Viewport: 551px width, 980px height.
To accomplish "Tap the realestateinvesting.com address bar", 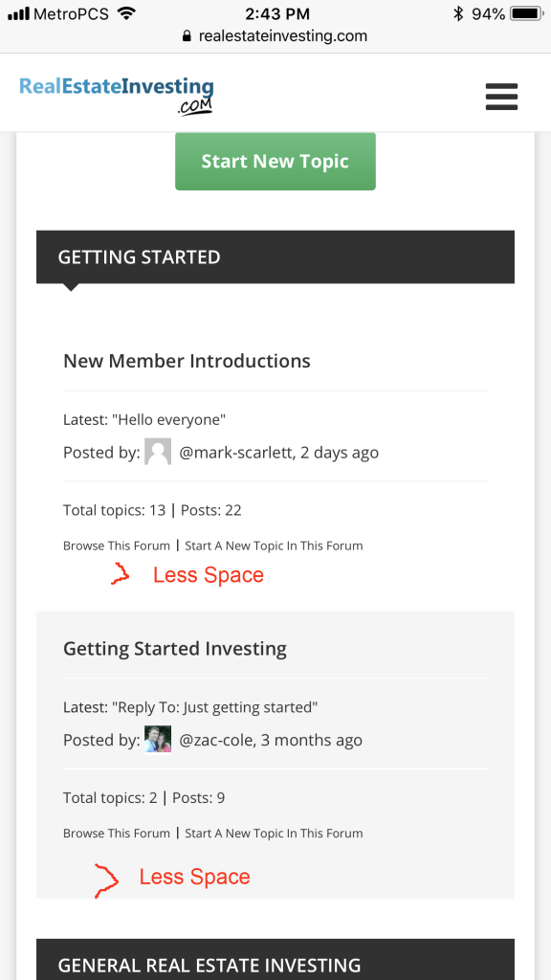I will [275, 36].
